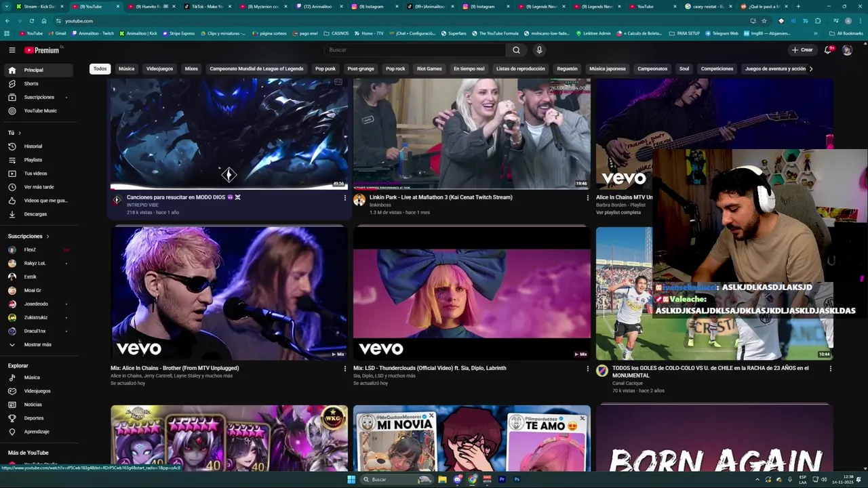Open YouTube Music from sidebar

click(x=39, y=110)
